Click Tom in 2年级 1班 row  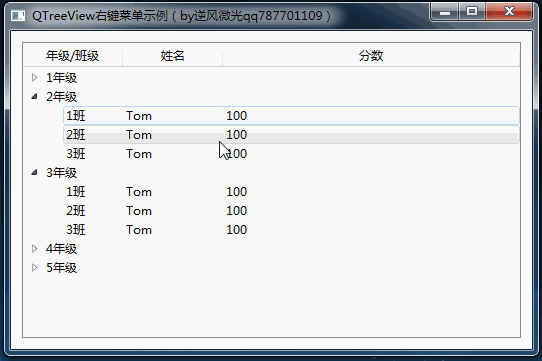[139, 116]
